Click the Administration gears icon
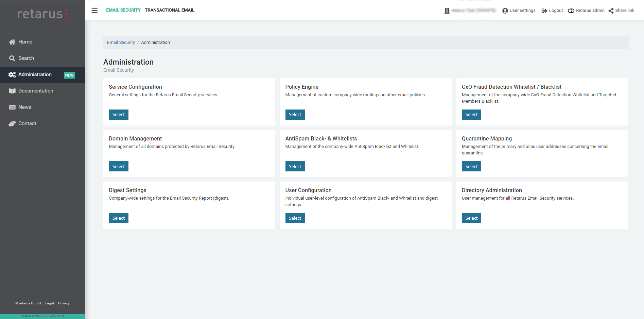Image resolution: width=644 pixels, height=319 pixels. (x=12, y=74)
